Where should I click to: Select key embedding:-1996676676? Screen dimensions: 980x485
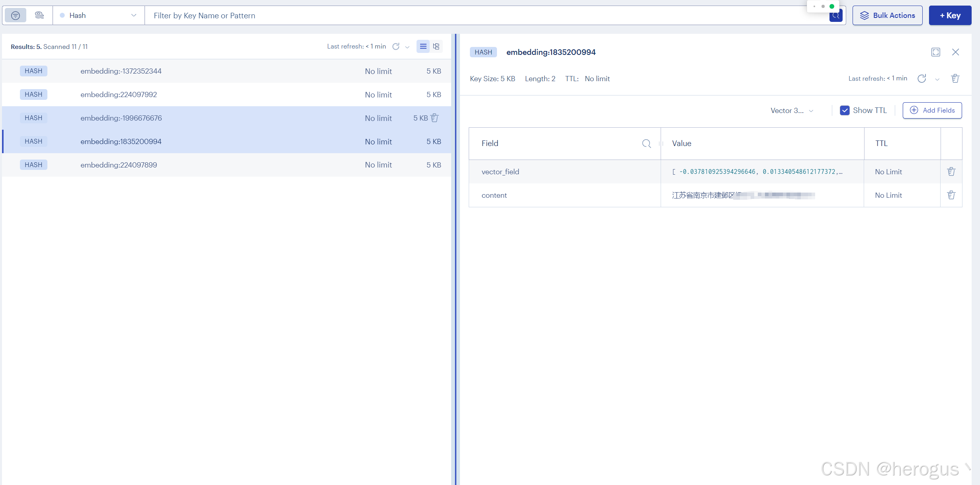click(x=227, y=118)
